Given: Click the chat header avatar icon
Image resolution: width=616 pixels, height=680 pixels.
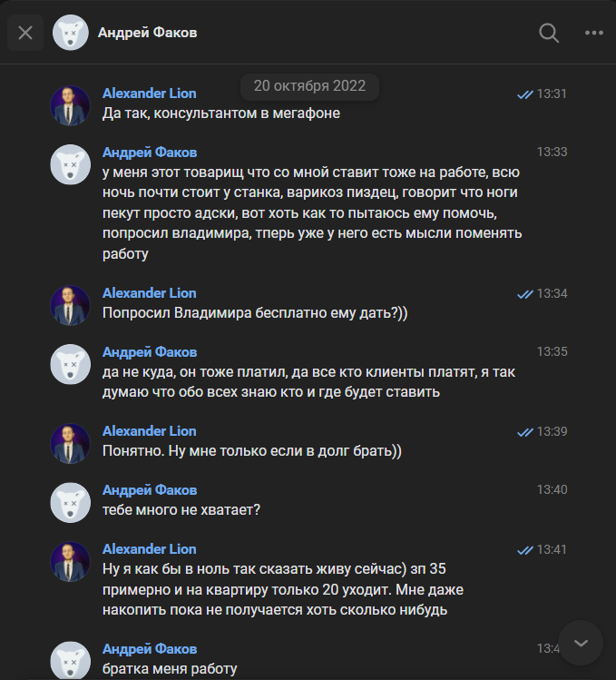Looking at the screenshot, I should pos(70,33).
